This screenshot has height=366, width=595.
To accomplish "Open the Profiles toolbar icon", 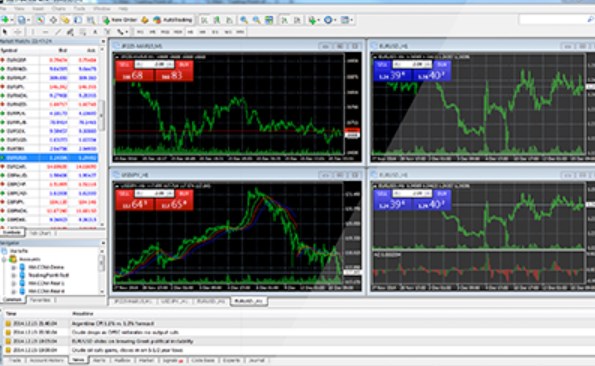I will 22,20.
